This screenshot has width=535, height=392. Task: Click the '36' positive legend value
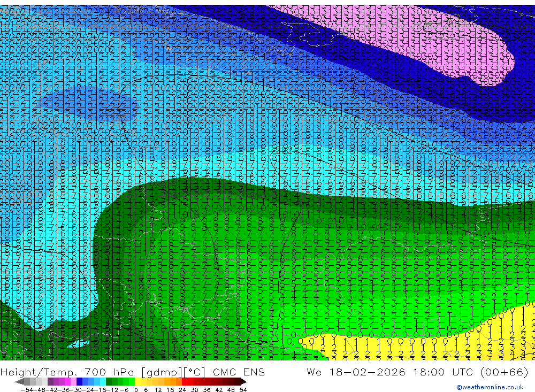(207, 390)
